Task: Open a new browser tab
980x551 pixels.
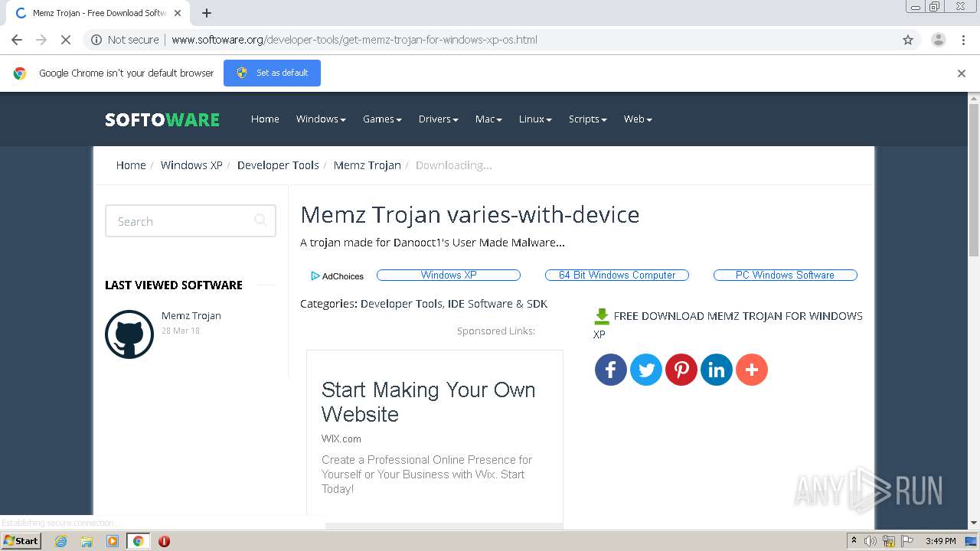Action: [207, 13]
